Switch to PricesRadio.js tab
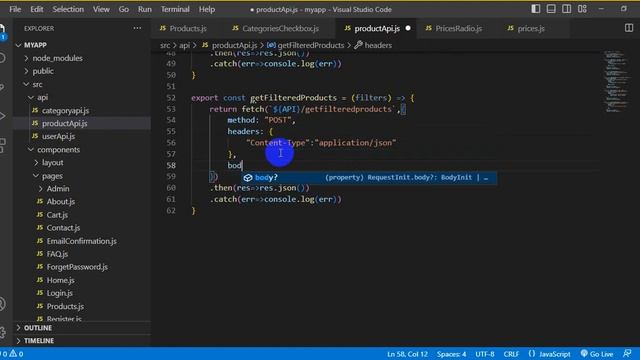 tap(458, 28)
